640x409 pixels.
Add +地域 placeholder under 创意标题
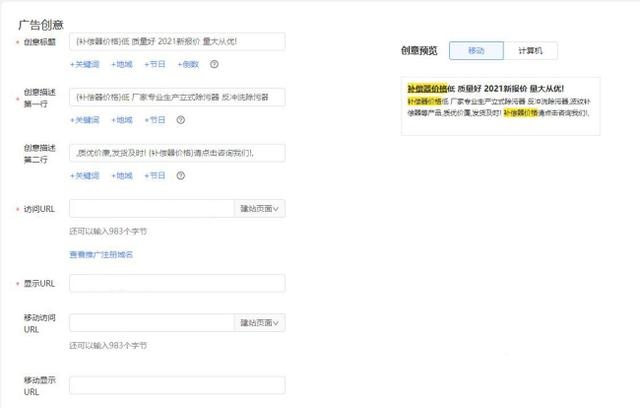[122, 64]
